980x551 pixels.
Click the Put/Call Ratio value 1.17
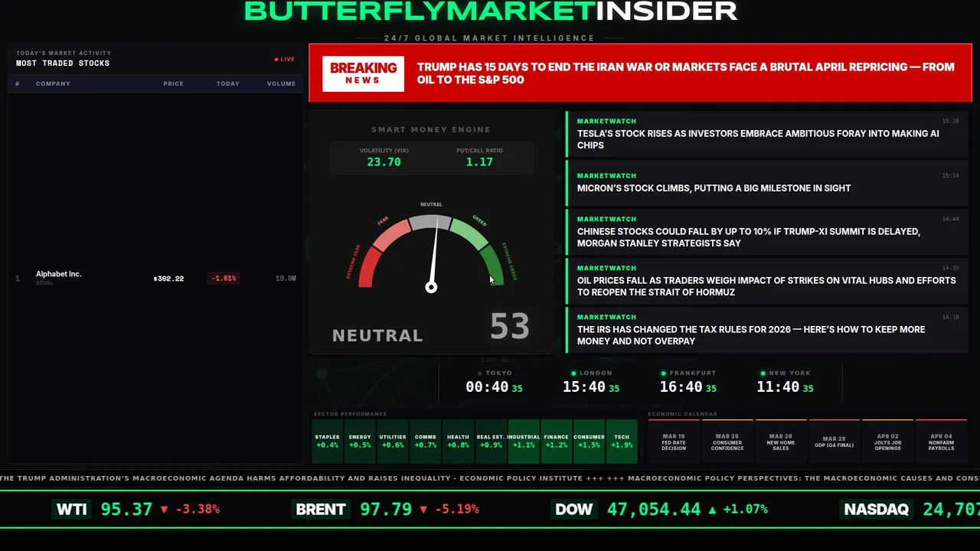pos(479,162)
